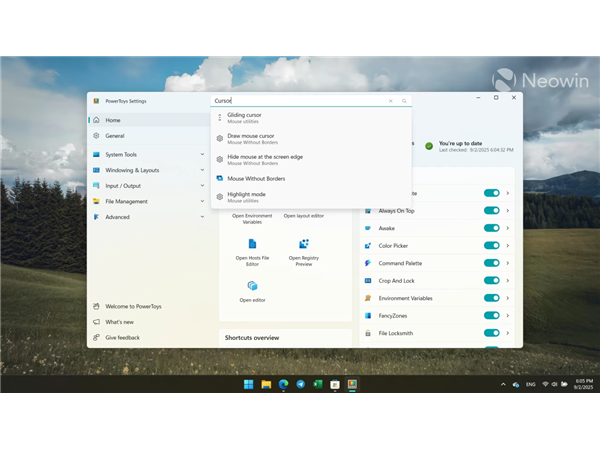Select Gliding cursor search result
Image resolution: width=600 pixels, height=450 pixels.
click(x=311, y=118)
